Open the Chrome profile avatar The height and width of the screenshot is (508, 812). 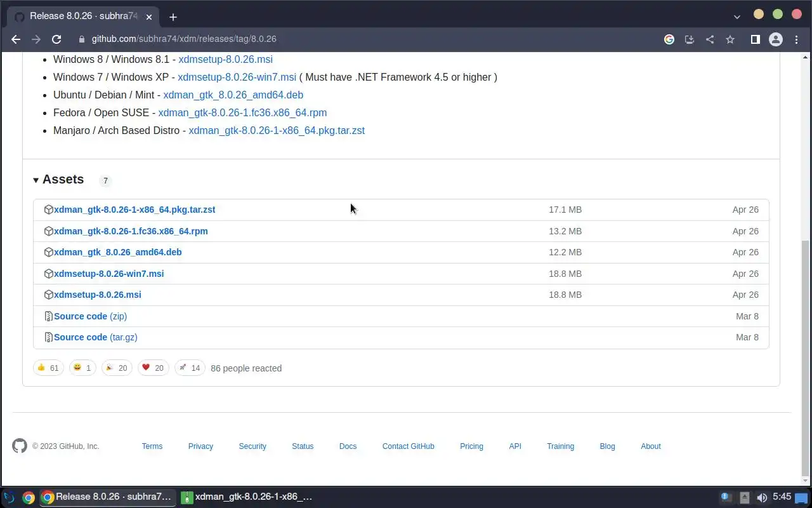[776, 39]
